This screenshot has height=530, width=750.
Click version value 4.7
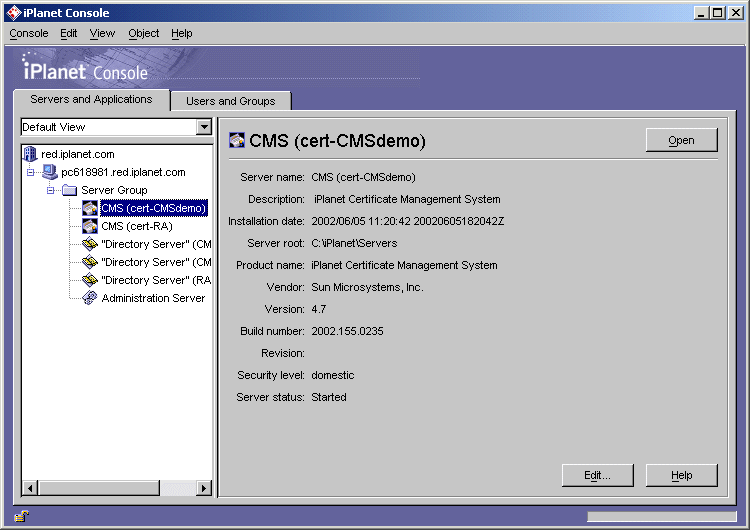(319, 309)
